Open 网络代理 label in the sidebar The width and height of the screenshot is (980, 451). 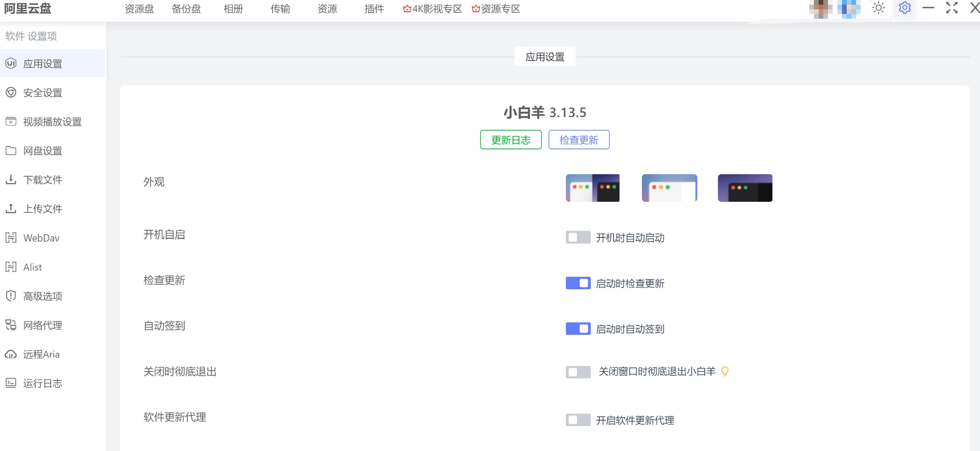coord(43,325)
